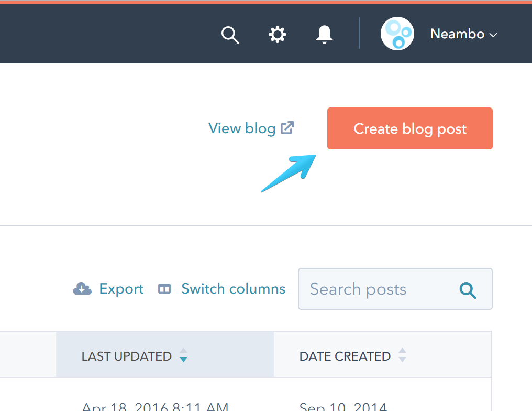
Task: Open settings via the gear icon
Action: 278,35
